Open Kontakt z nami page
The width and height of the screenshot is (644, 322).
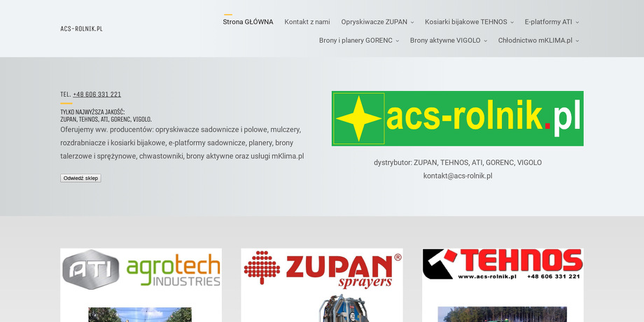coord(307,22)
